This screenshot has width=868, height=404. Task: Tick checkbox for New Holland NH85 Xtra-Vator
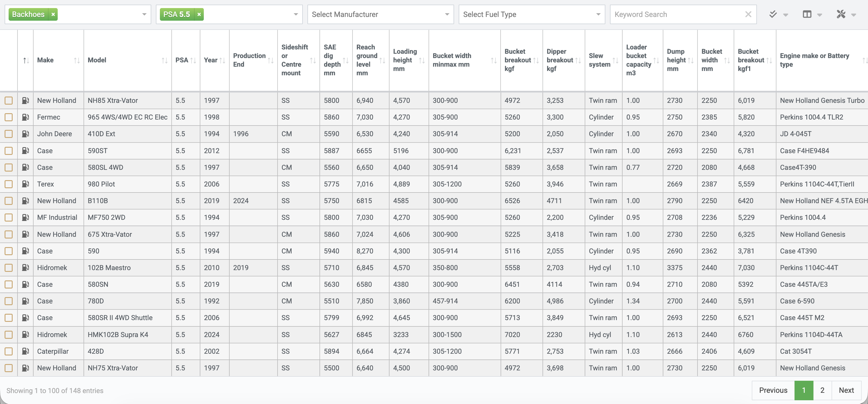(x=9, y=101)
